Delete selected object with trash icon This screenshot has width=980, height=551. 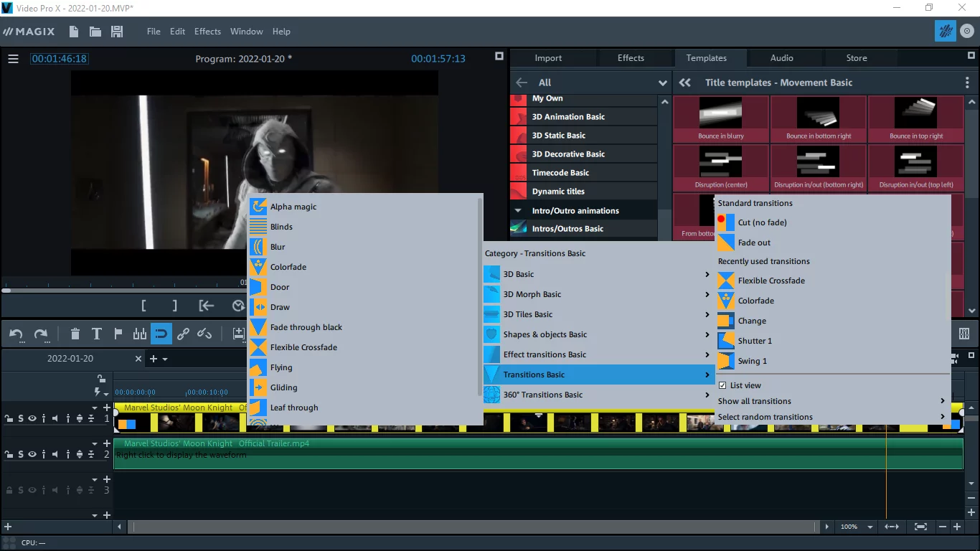click(75, 334)
